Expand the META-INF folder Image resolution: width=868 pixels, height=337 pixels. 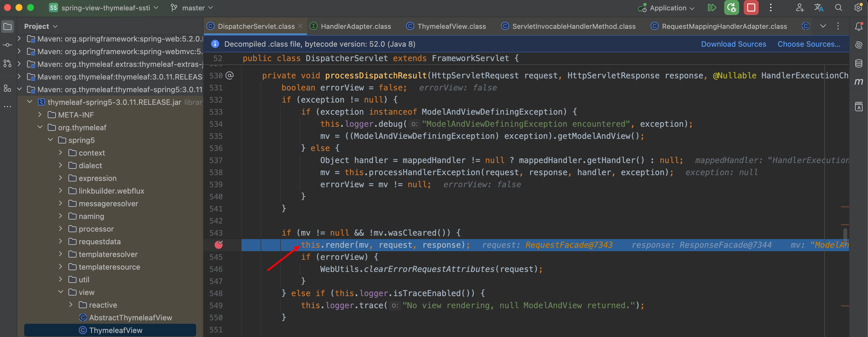(40, 115)
